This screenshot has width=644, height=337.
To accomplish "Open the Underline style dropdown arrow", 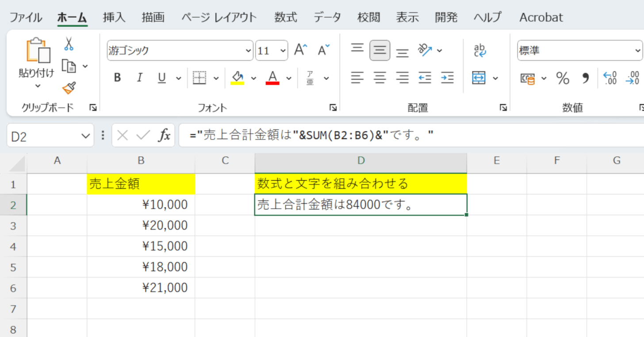I will coord(179,78).
